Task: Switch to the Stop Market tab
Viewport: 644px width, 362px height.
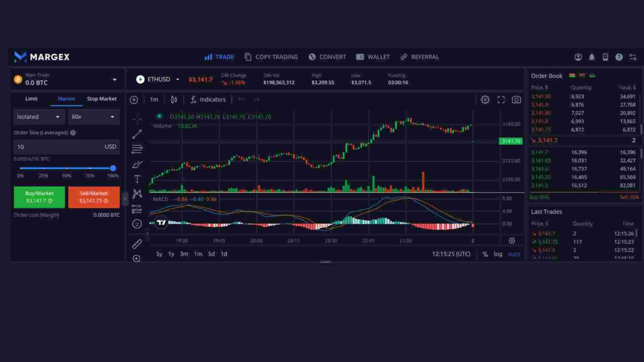Action: (x=102, y=99)
